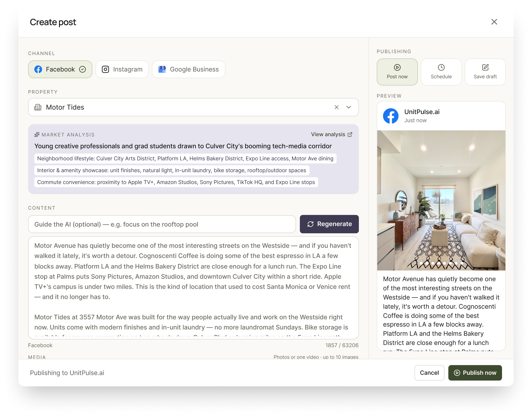Click the Neighborhood lifestyle topic chip
This screenshot has width=532, height=417.
click(185, 158)
